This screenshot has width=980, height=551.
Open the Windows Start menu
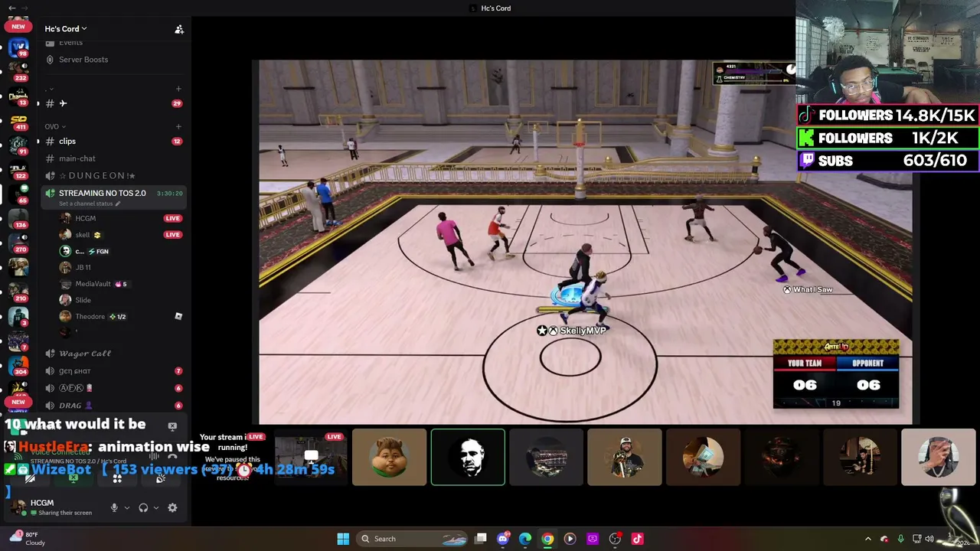tap(343, 539)
